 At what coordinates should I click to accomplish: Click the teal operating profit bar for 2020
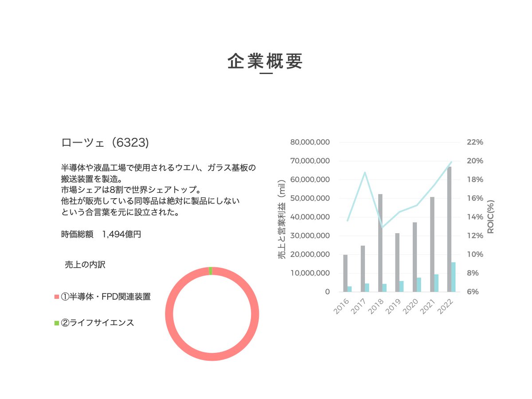pos(419,285)
